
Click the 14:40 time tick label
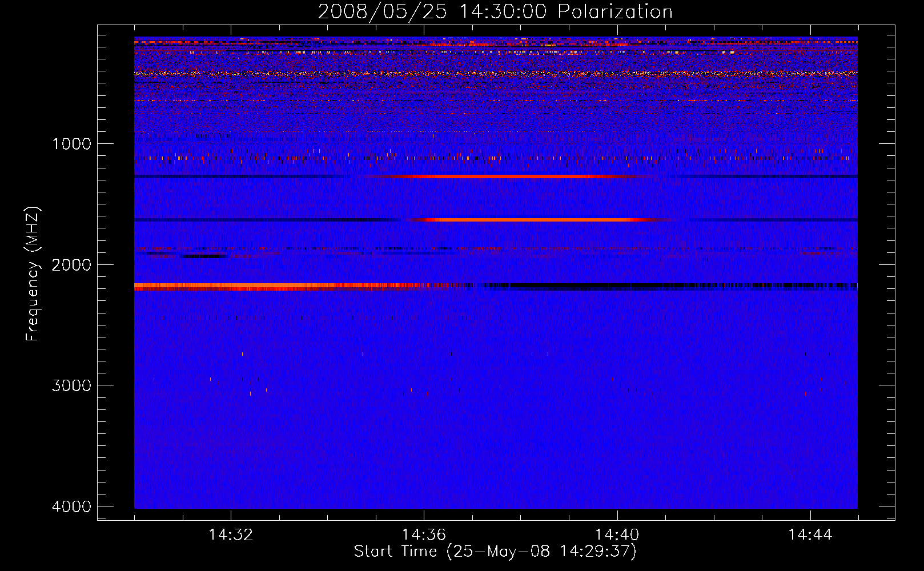click(617, 535)
